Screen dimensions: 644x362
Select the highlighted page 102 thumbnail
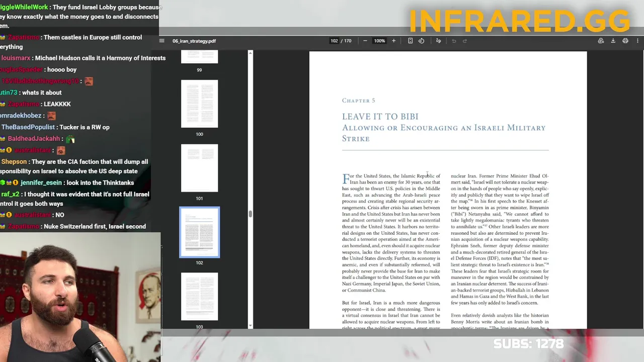pyautogui.click(x=200, y=232)
